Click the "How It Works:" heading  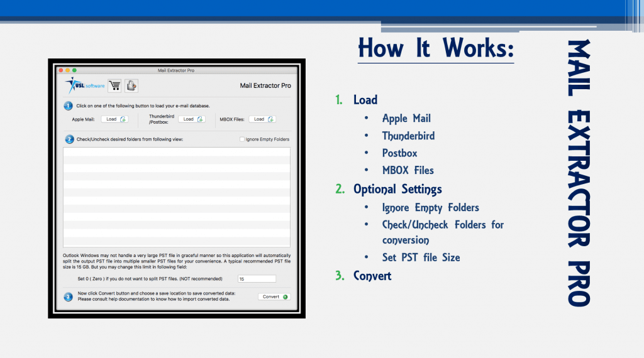435,47
